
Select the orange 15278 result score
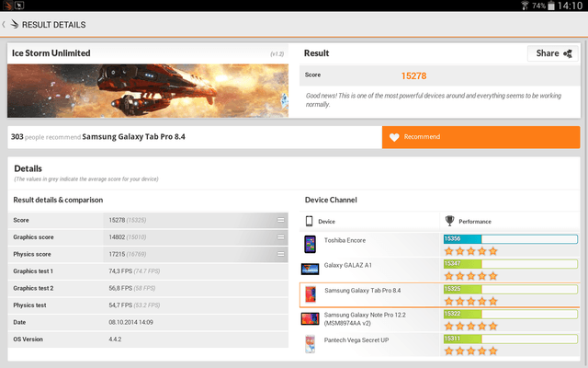pyautogui.click(x=413, y=75)
